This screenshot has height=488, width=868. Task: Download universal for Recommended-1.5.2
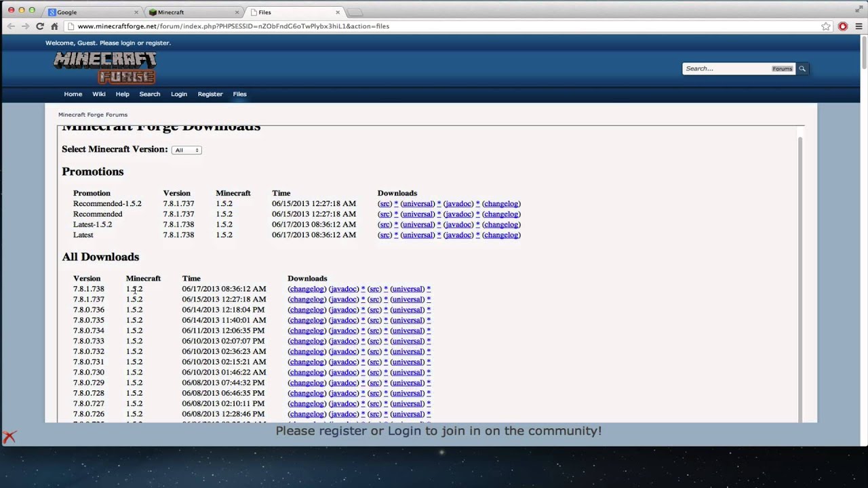point(418,203)
